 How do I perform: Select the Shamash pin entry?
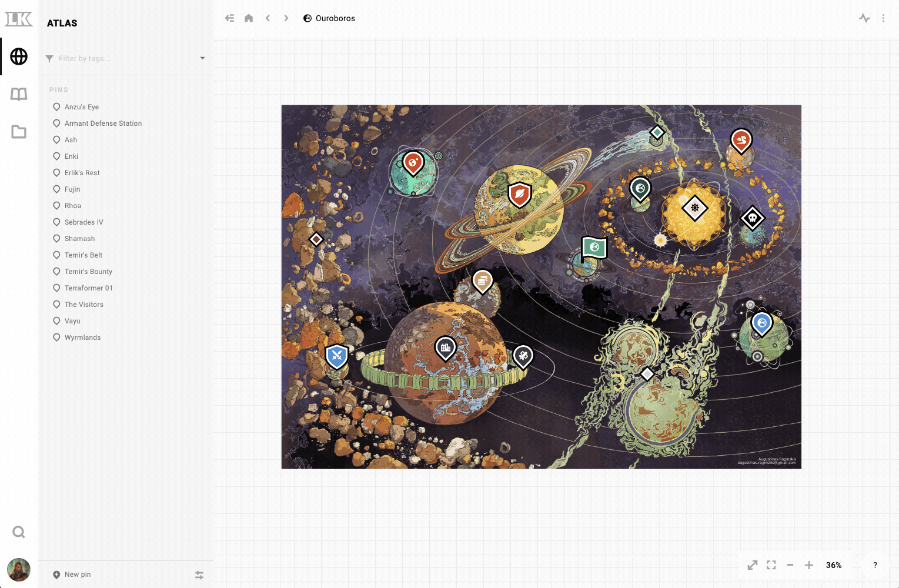coord(125,239)
